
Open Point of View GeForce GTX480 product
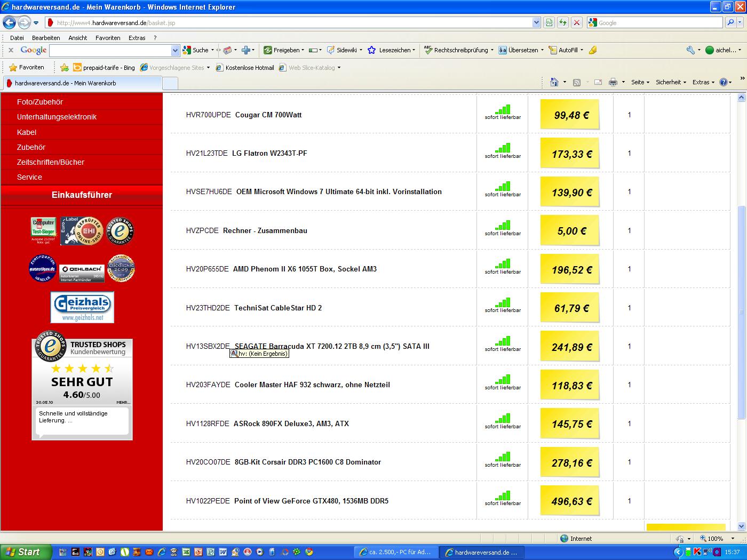click(x=311, y=501)
